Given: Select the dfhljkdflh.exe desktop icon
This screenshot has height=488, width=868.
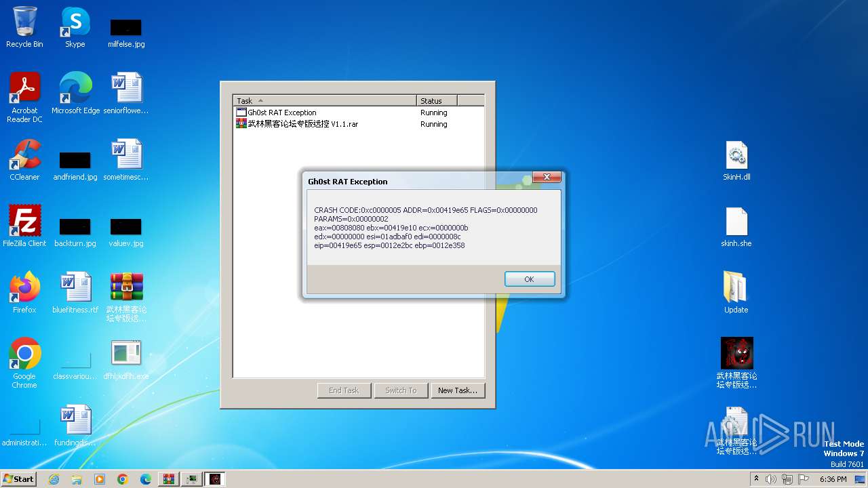Looking at the screenshot, I should click(x=126, y=359).
